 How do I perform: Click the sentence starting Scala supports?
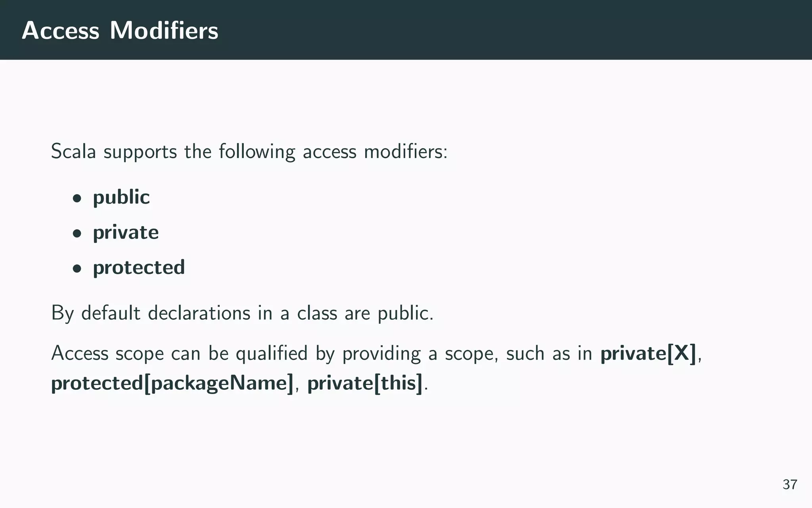[249, 152]
